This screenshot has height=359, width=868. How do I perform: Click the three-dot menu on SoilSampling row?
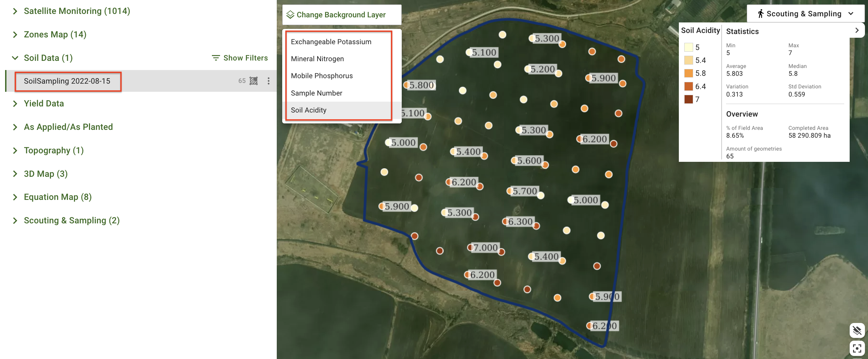[268, 81]
